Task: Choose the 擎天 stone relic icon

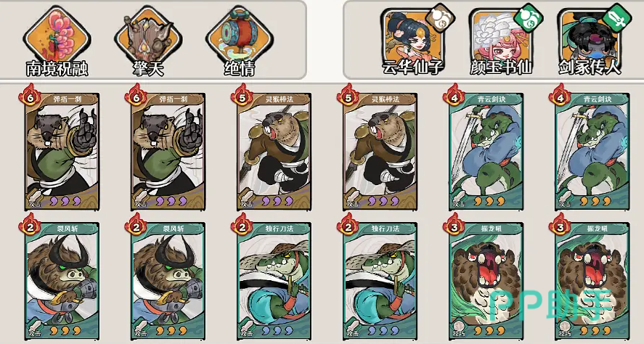Action: pyautogui.click(x=148, y=36)
